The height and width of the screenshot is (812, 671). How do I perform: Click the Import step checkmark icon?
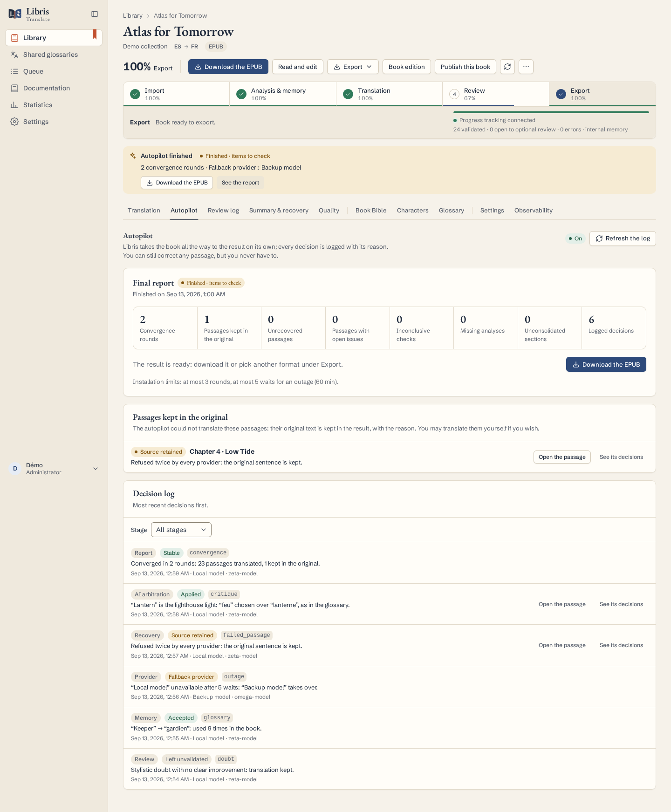pyautogui.click(x=135, y=94)
